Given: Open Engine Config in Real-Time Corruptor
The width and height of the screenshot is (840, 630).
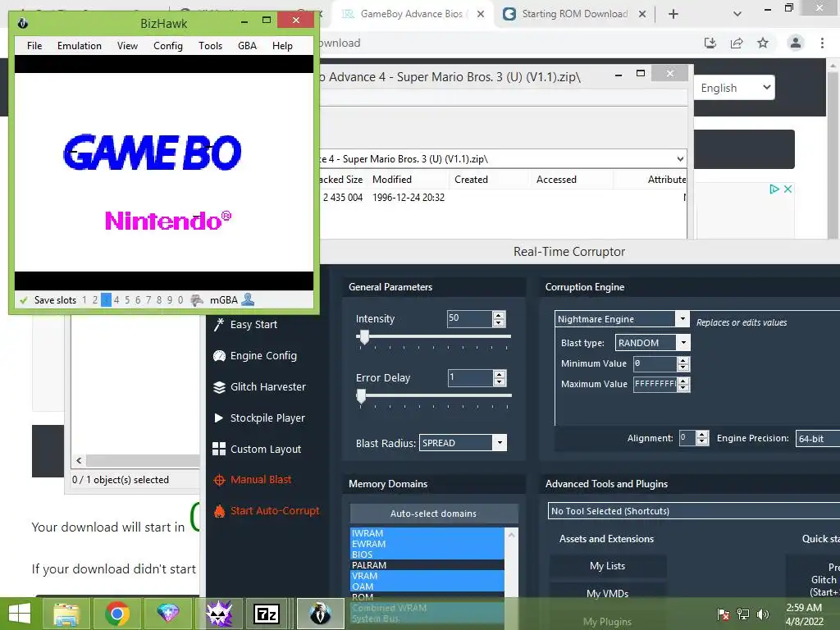Looking at the screenshot, I should 255,356.
